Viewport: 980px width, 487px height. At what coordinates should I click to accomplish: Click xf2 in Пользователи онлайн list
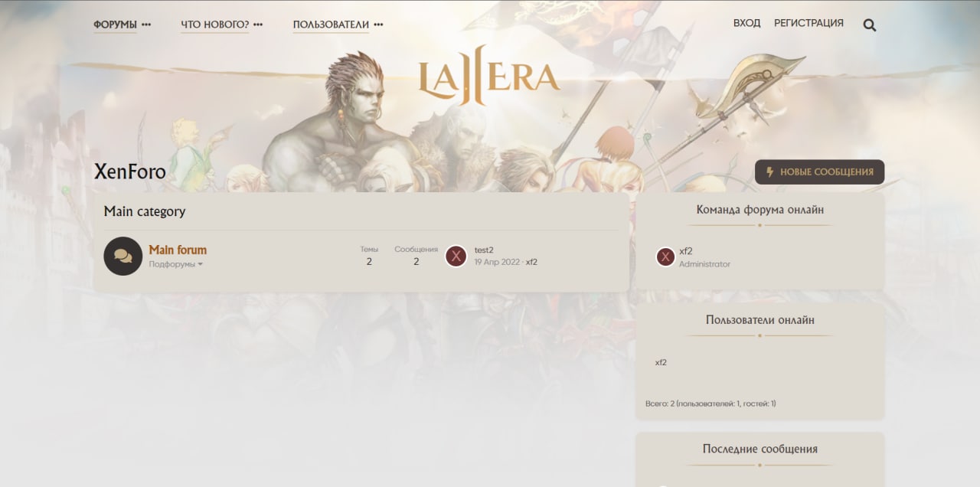661,362
